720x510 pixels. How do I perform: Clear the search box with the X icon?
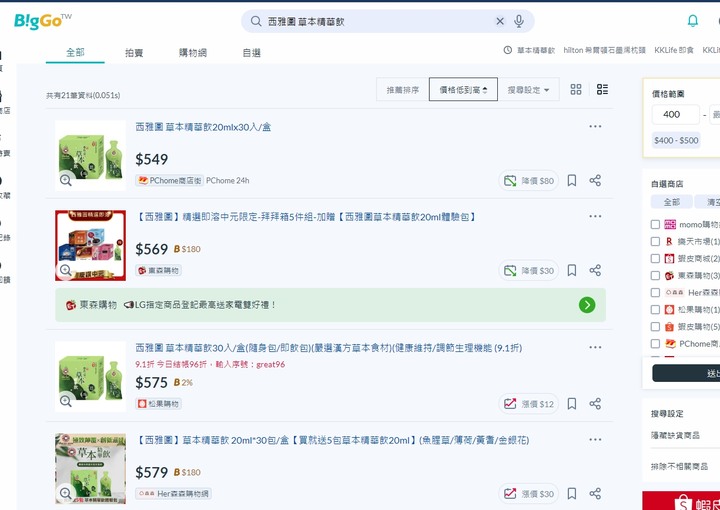click(500, 21)
